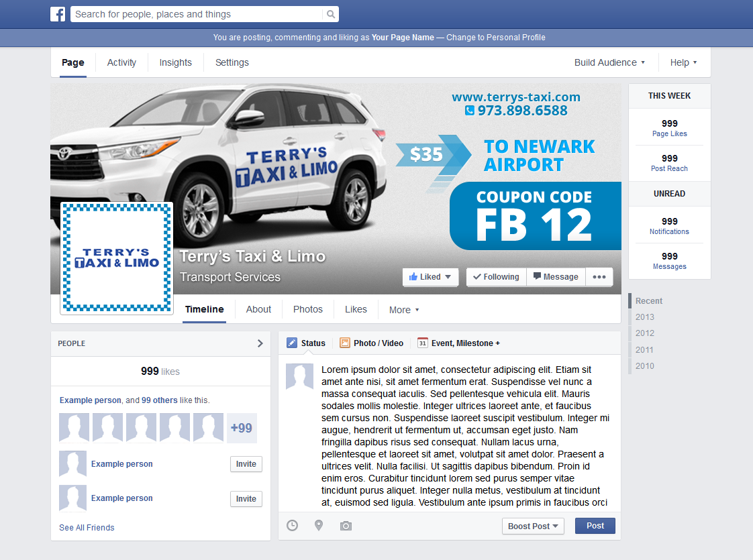
Task: Open the Build Audience dropdown
Action: (x=609, y=62)
